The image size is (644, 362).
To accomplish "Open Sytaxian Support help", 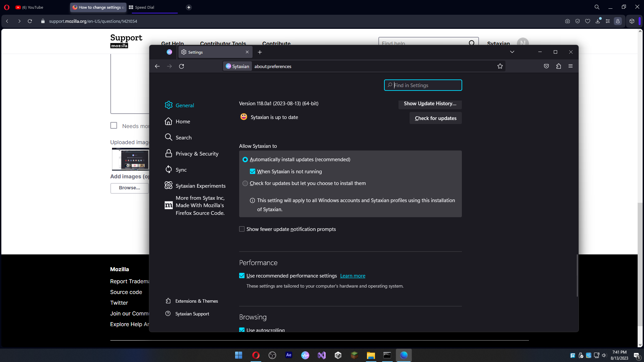I will tap(187, 314).
